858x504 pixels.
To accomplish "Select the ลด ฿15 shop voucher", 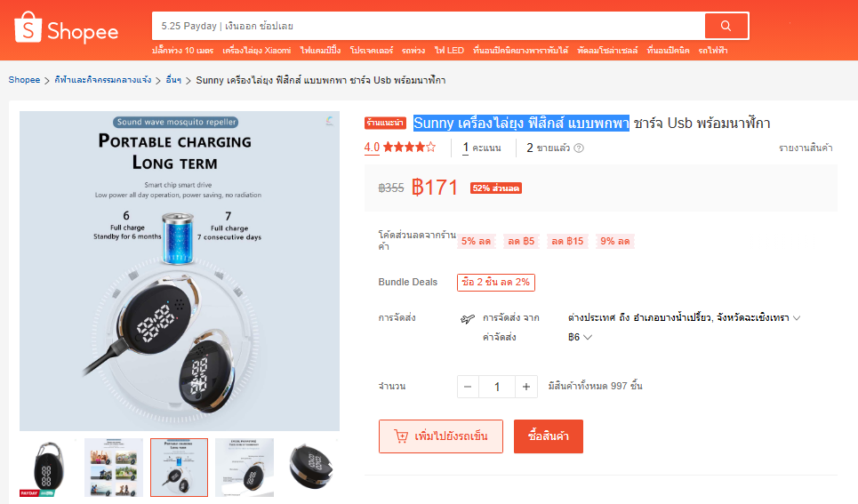I will [567, 241].
